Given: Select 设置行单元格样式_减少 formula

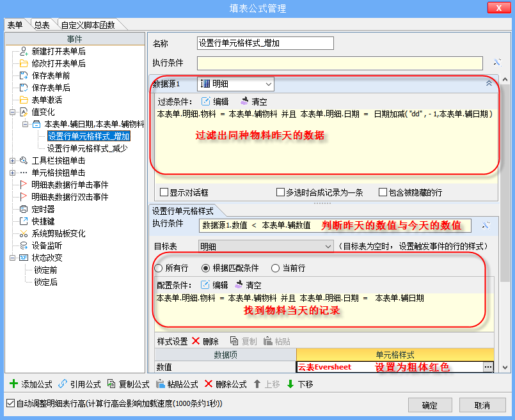Looking at the screenshot, I should click(x=88, y=148).
